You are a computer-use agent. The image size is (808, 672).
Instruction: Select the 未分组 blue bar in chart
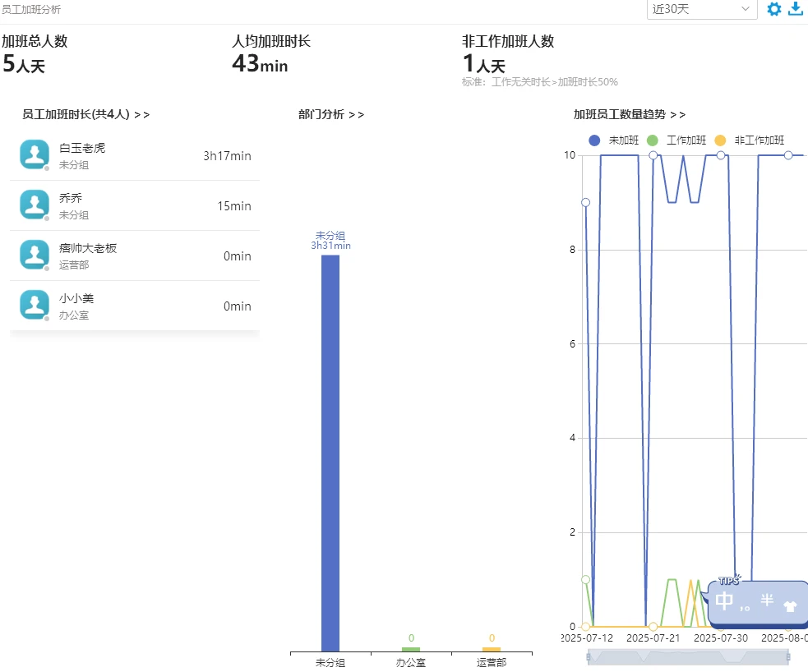(x=330, y=453)
